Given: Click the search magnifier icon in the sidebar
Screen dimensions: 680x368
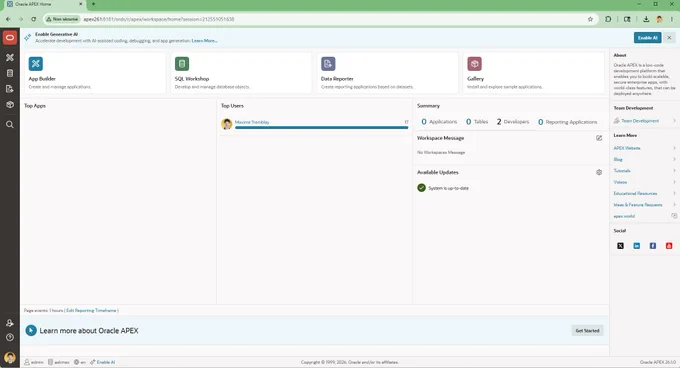Looking at the screenshot, I should point(10,124).
